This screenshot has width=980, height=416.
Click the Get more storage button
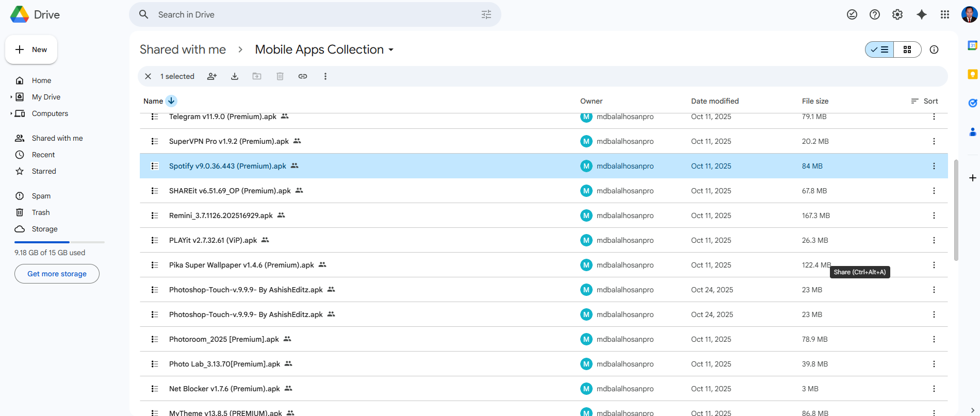point(57,274)
